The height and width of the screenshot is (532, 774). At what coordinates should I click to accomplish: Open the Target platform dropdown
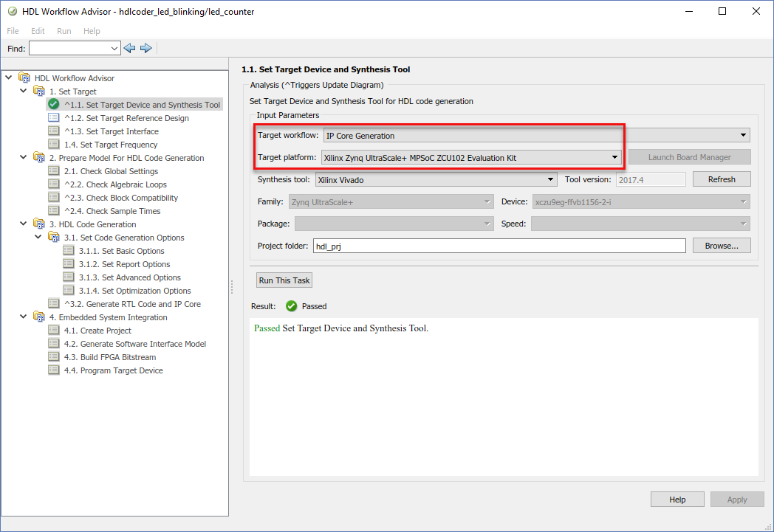tap(471, 158)
